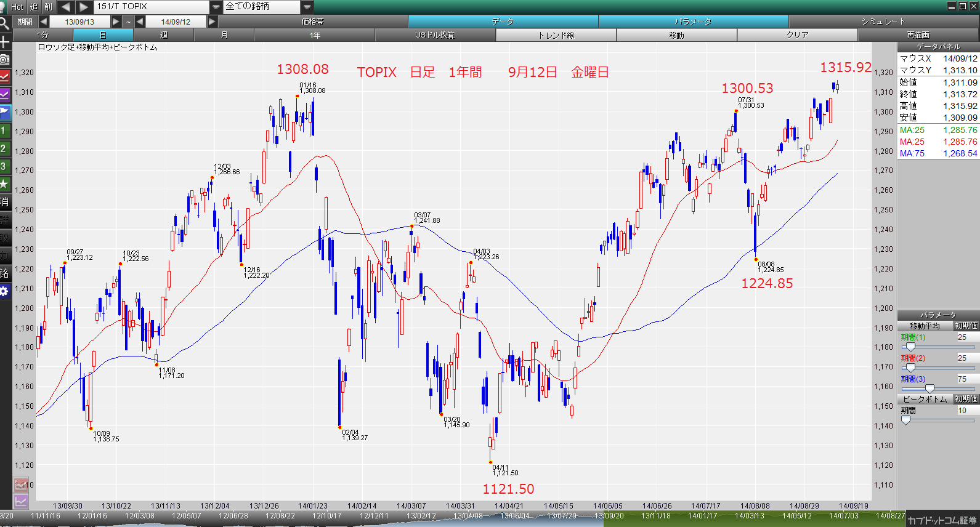Select the 1年 one-year range tab

pyautogui.click(x=315, y=35)
